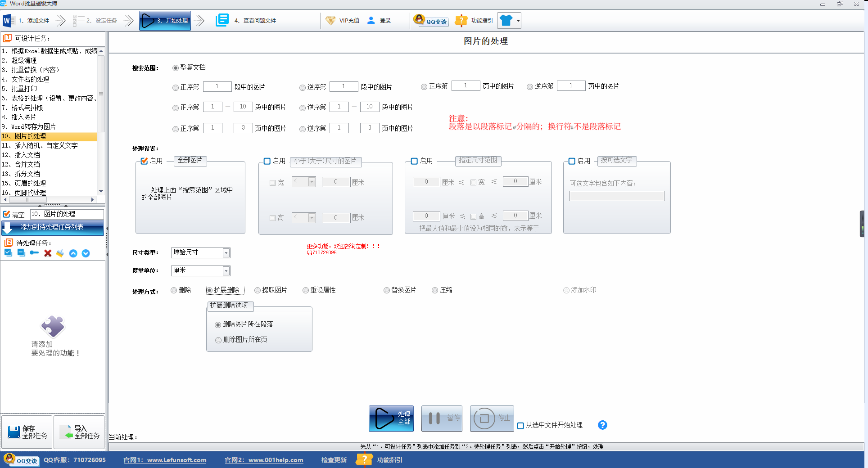Click the deselect-all pending tasks icon

point(21,253)
